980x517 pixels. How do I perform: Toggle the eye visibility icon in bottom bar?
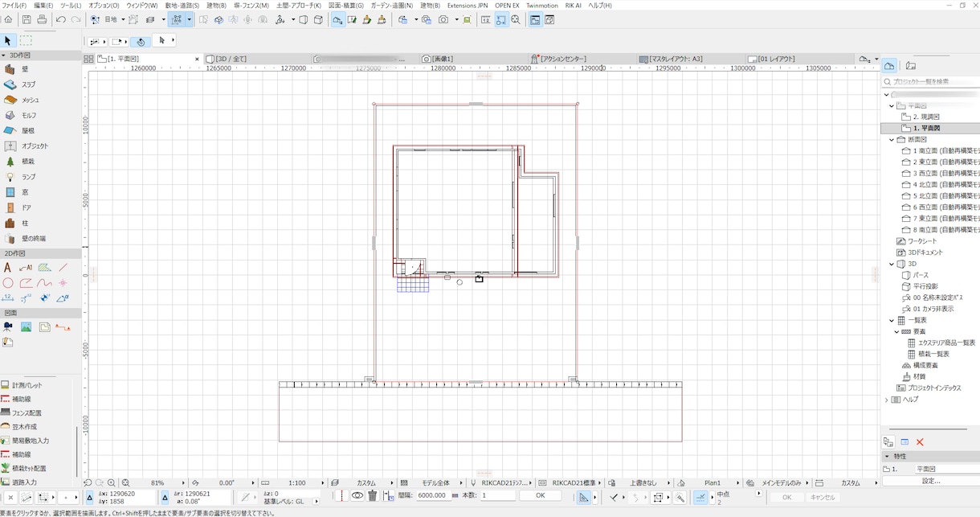[358, 496]
